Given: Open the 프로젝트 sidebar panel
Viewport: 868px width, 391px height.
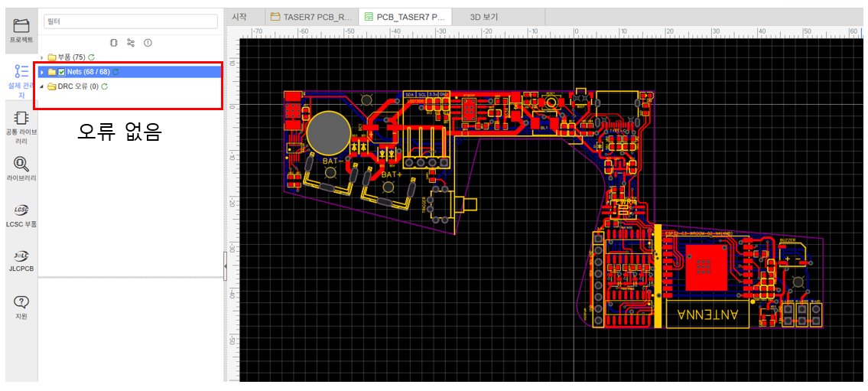Looking at the screenshot, I should pos(21,31).
